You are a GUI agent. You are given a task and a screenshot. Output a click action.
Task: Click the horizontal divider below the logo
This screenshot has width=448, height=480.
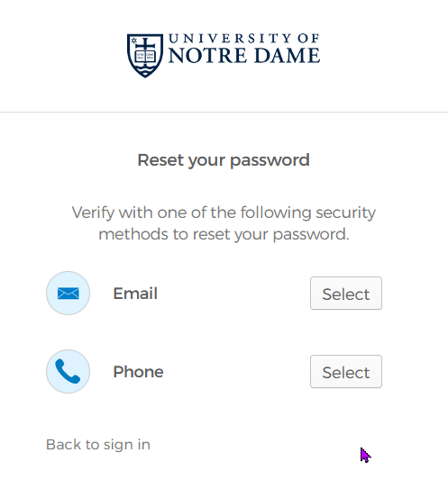point(224,112)
